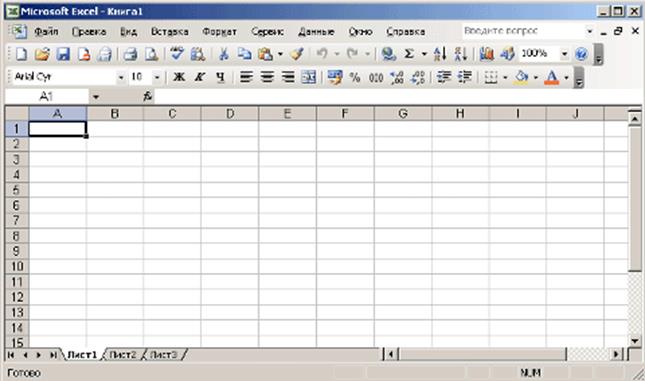Switch to the Лист3 sheet tab

[x=163, y=355]
